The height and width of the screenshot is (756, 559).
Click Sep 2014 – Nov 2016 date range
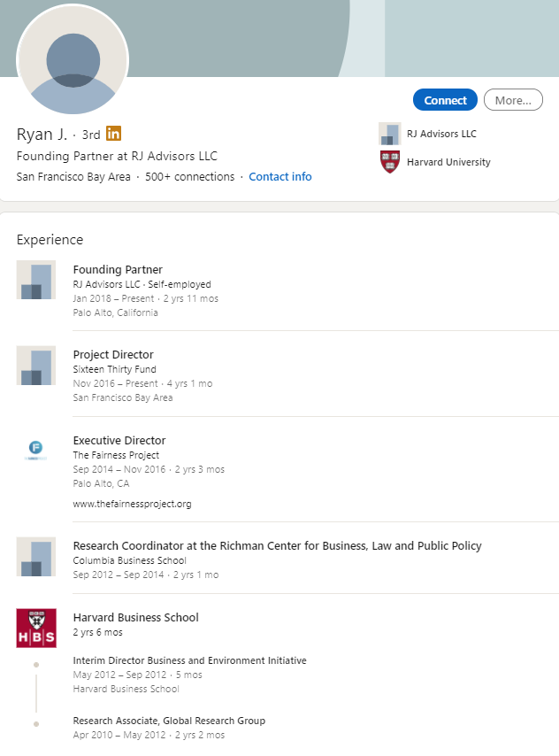pos(119,469)
